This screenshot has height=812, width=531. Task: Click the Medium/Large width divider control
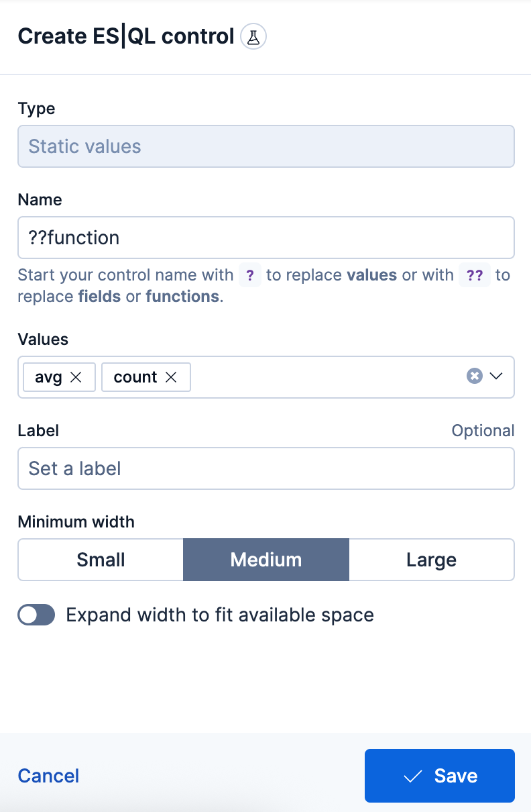[349, 559]
